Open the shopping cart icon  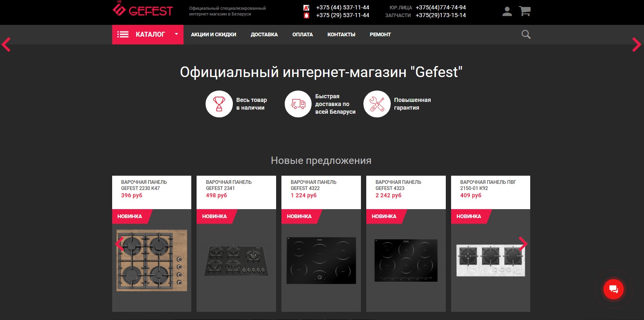coord(524,11)
